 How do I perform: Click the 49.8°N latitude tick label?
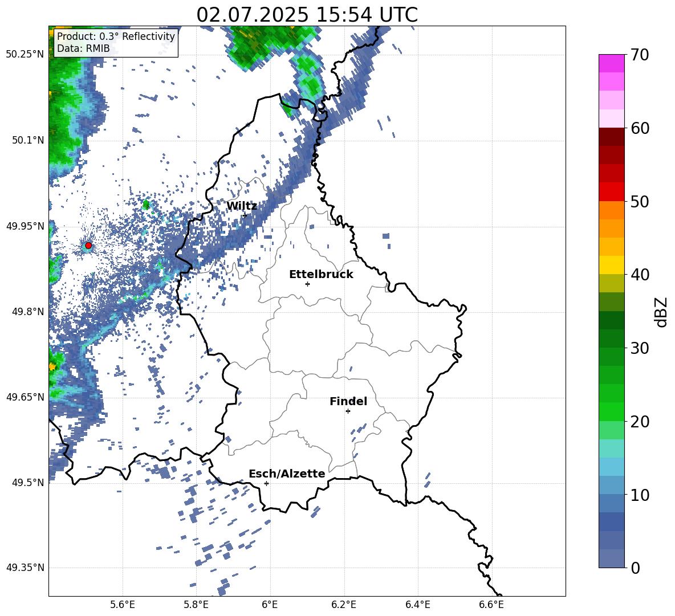[29, 312]
